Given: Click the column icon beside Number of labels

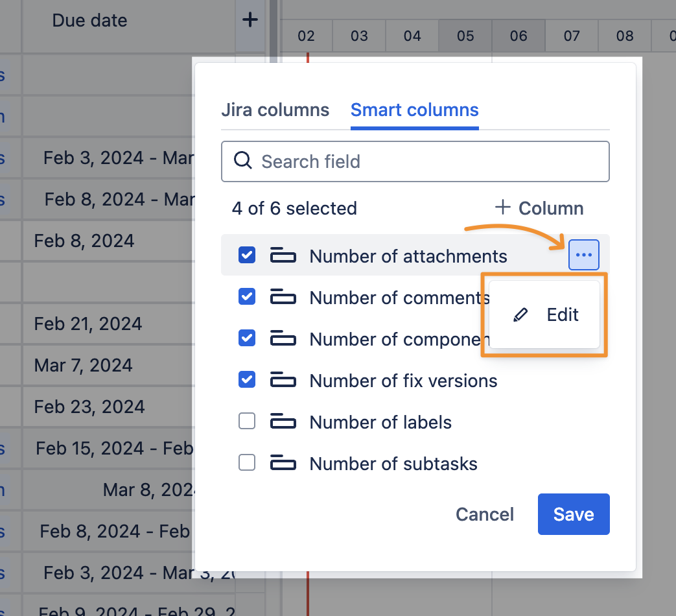Looking at the screenshot, I should (283, 422).
